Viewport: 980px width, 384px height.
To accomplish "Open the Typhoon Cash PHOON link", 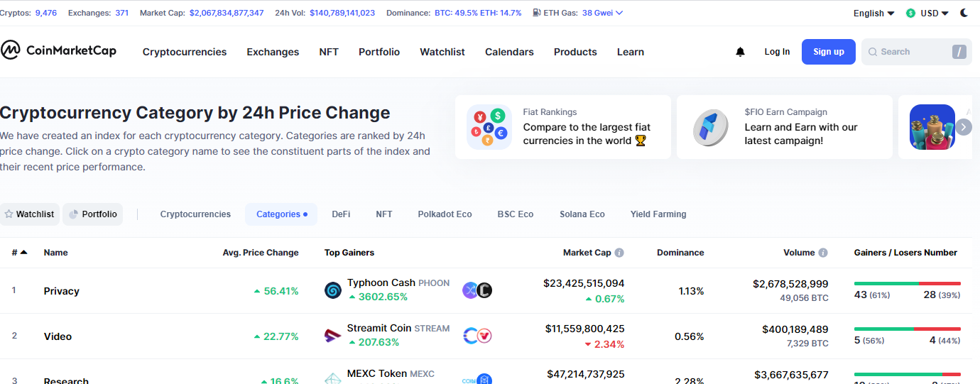I will tap(398, 282).
